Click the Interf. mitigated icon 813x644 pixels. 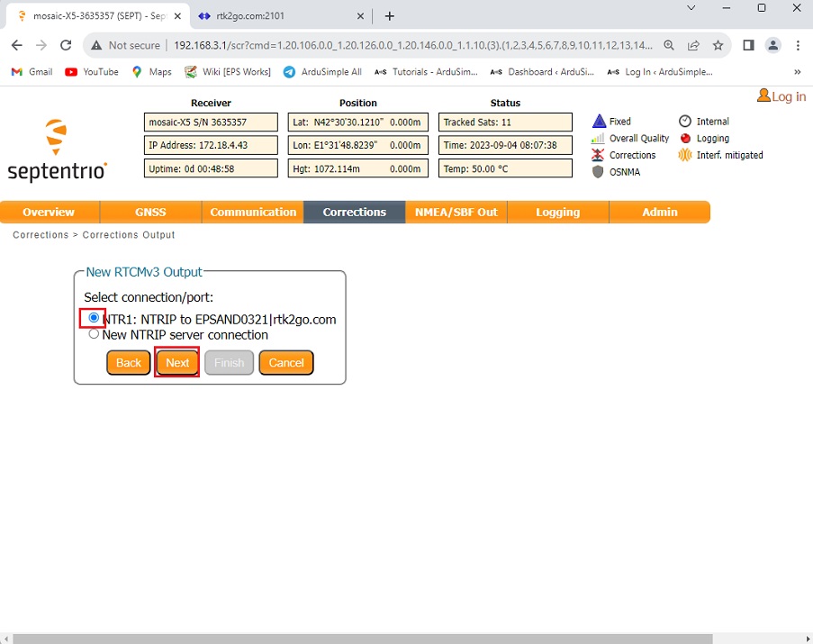[685, 155]
